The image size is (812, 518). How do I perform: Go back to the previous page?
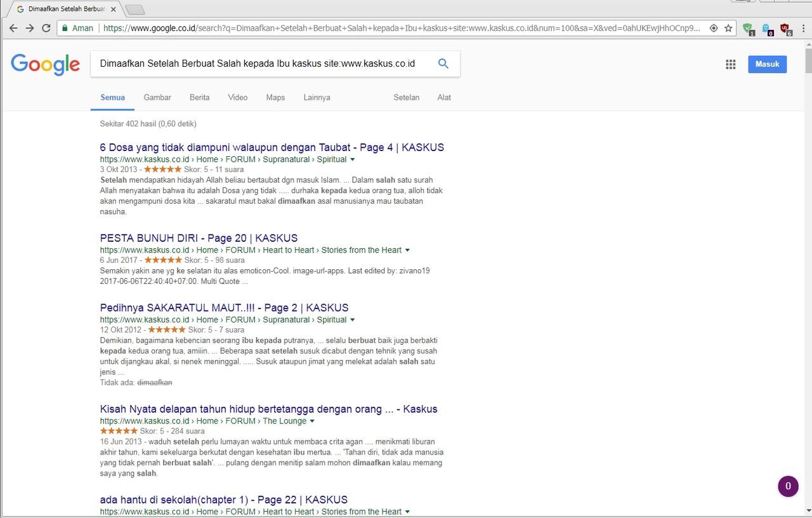[x=13, y=28]
